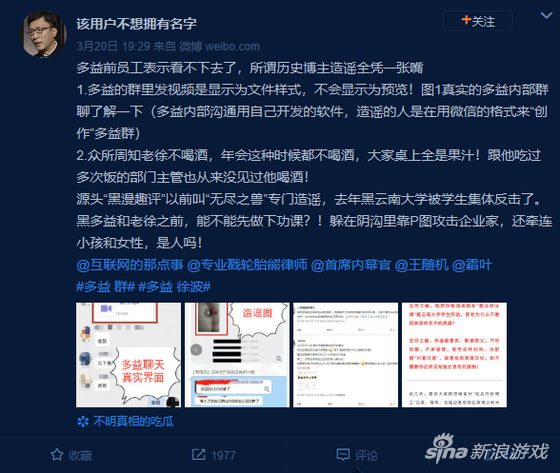Viewport: 560px width, 473px height.
Task: Open second thumbnail labeled 造谣图
Action: (x=237, y=355)
